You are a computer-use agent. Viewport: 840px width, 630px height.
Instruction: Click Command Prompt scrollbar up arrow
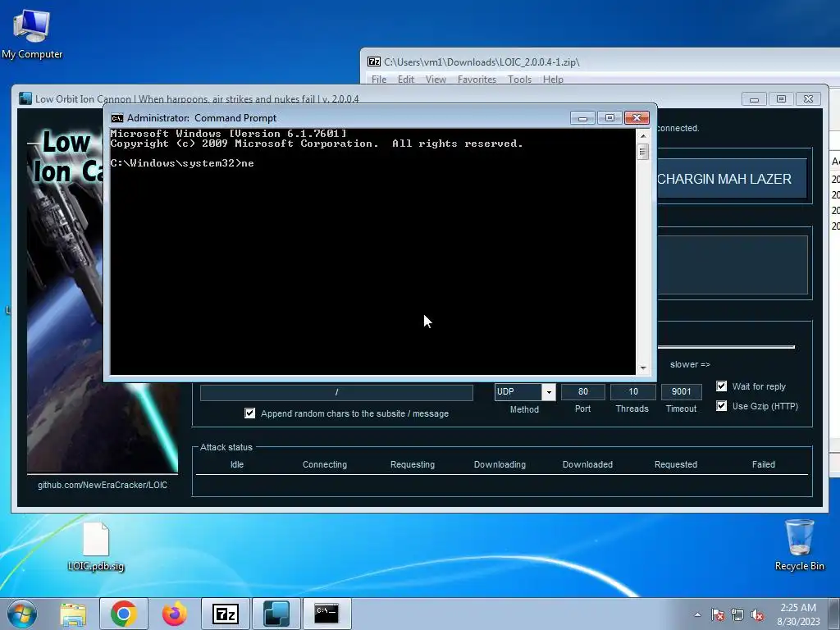pos(643,136)
